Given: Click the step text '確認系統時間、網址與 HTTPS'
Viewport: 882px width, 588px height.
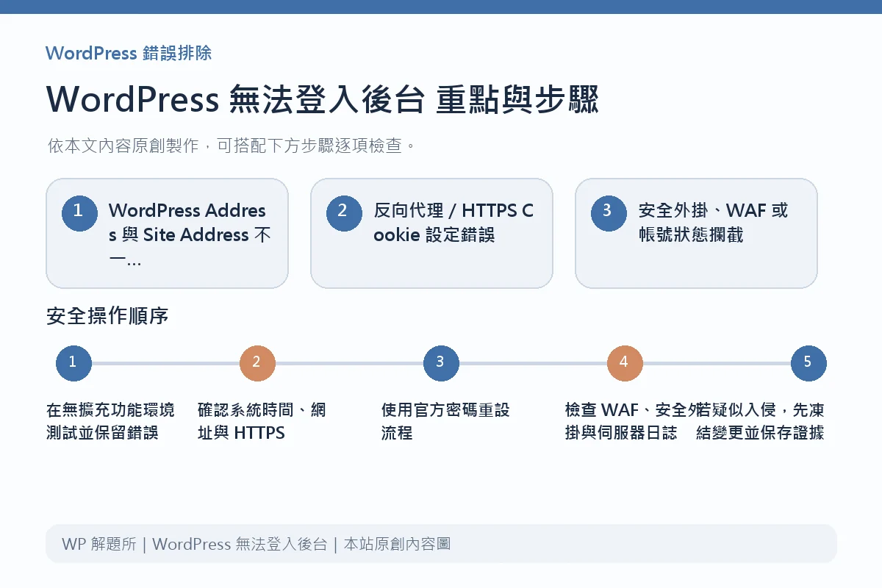Looking at the screenshot, I should (x=262, y=421).
